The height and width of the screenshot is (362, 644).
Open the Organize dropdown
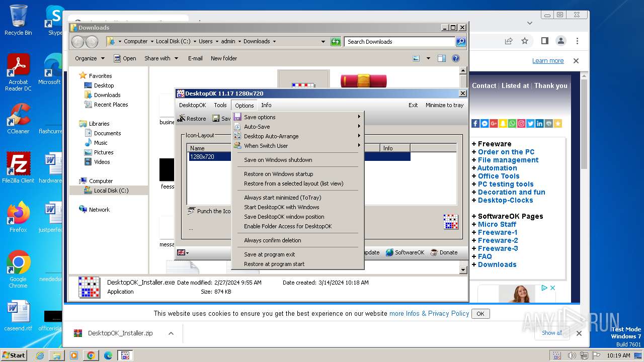point(90,58)
